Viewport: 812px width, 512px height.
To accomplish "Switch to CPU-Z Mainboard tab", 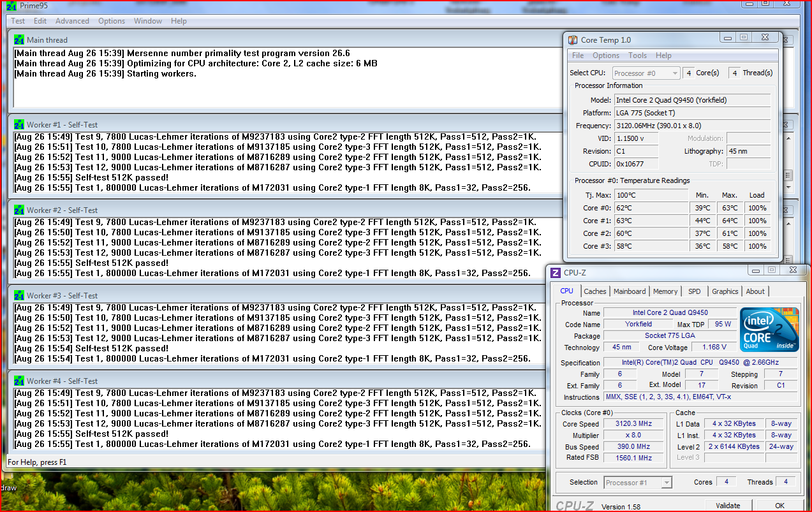I will coord(630,291).
